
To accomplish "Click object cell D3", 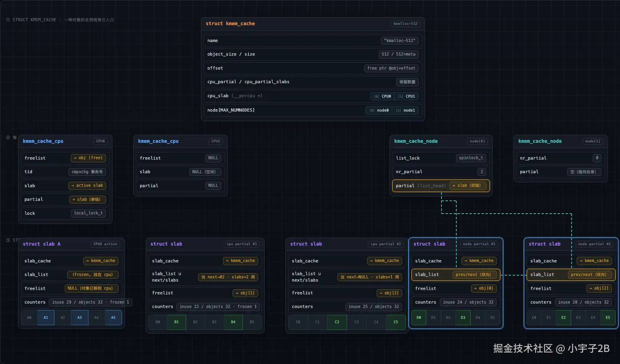I will [x=463, y=318].
